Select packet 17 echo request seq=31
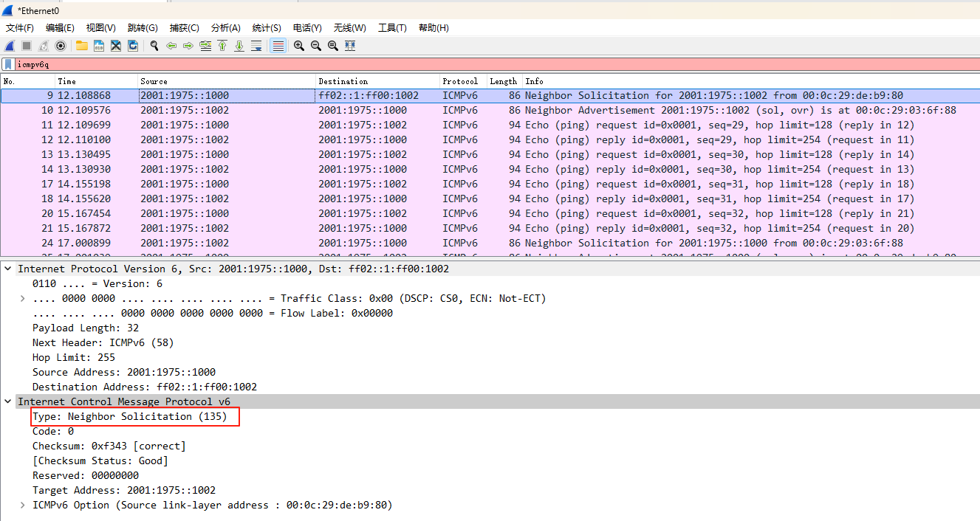The height and width of the screenshot is (521, 980). coord(490,184)
